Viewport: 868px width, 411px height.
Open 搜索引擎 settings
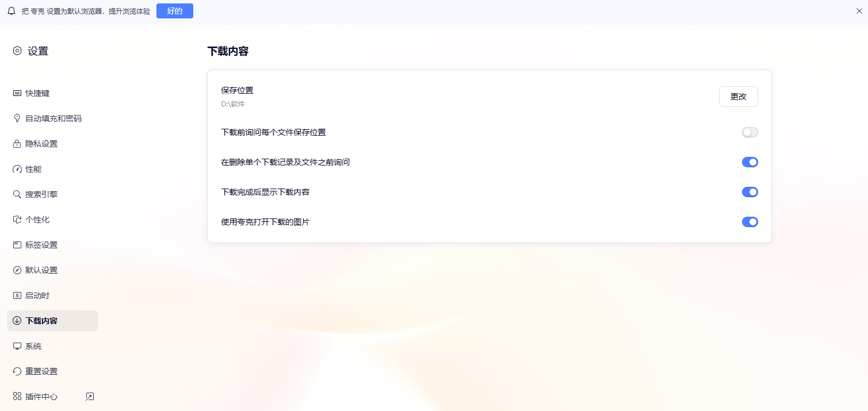pos(52,194)
